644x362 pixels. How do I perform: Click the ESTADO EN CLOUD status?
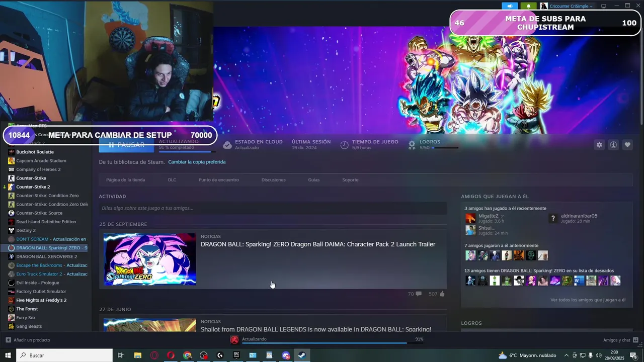(x=253, y=145)
